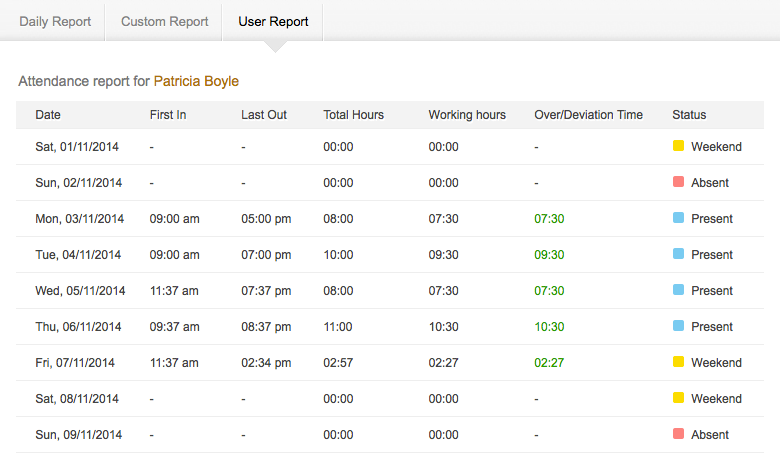This screenshot has height=464, width=780.
Task: Click blue Present swatch for Mon, 03/11/2014
Action: coord(679,218)
